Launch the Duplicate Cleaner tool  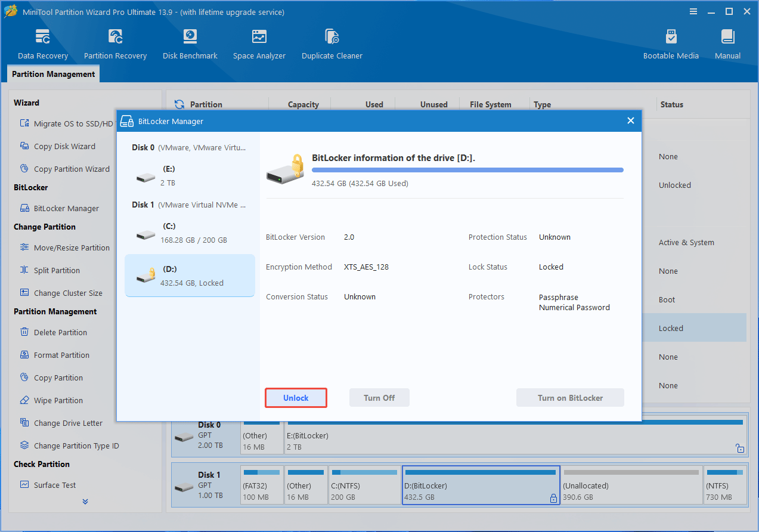[332, 45]
